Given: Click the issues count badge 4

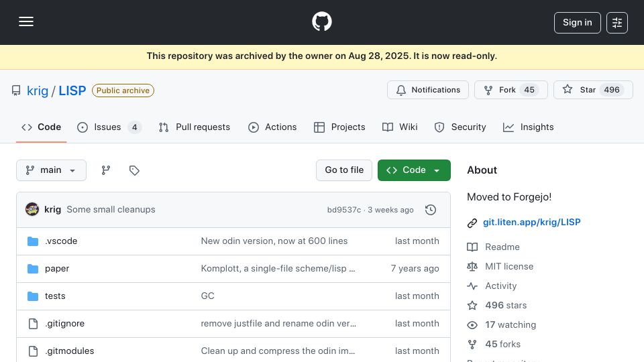Looking at the screenshot, I should tap(134, 127).
